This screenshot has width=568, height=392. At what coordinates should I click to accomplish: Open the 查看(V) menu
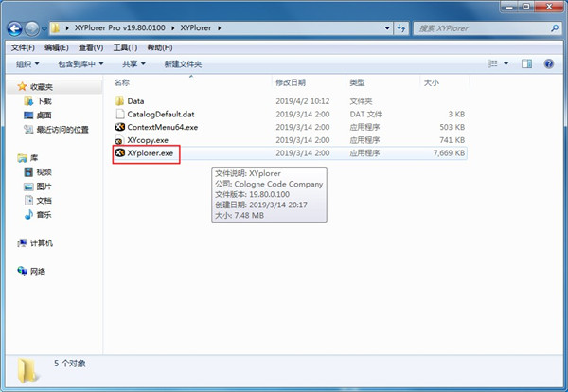(x=91, y=48)
